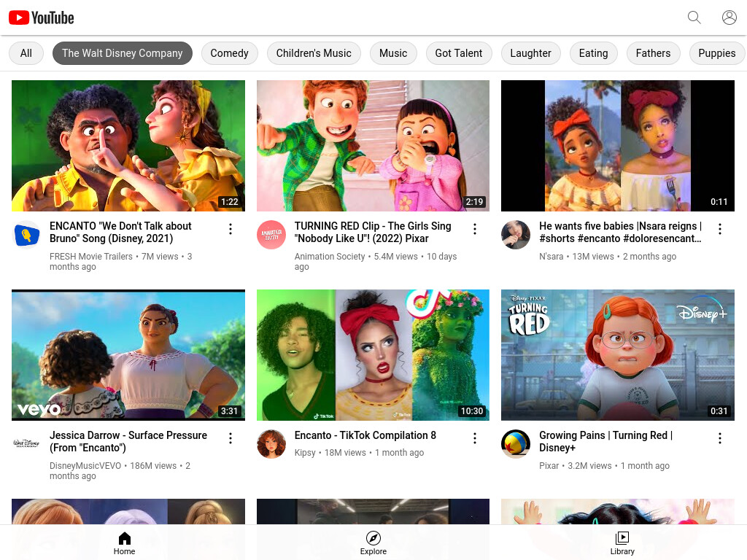Open options menu for N'sara shorts video

click(719, 229)
